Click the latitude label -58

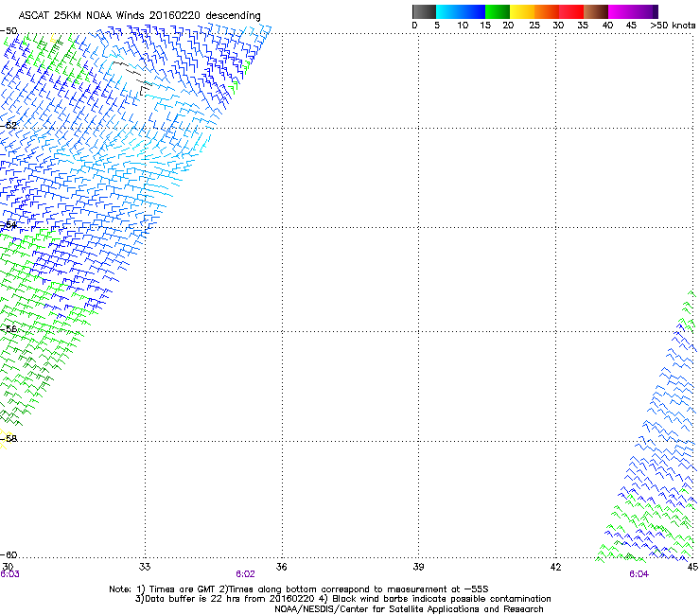tap(9, 439)
